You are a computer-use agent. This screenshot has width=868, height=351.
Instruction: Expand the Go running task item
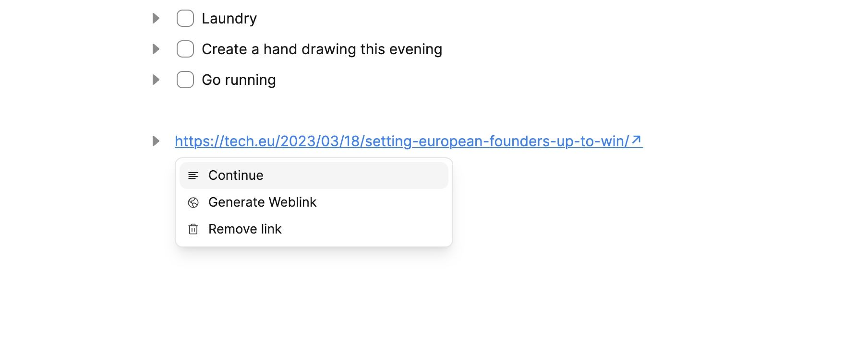point(155,80)
